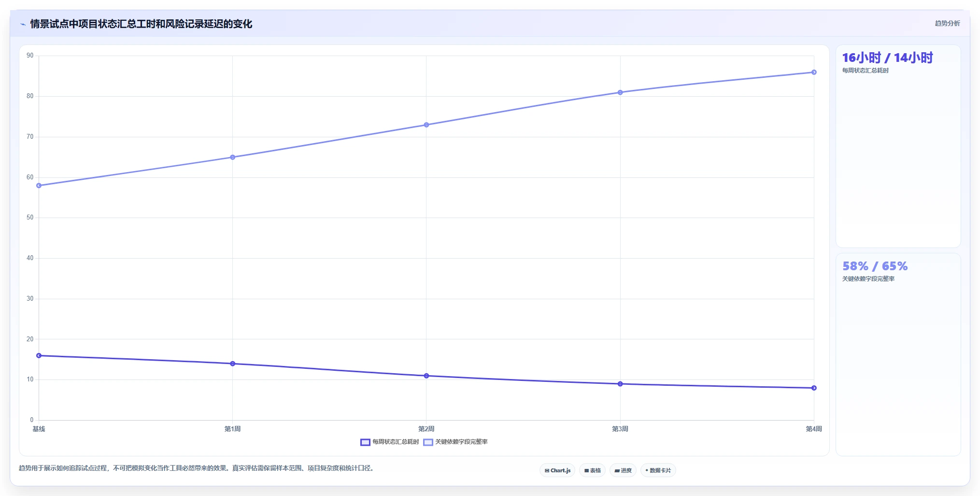Click the chart title 情景试点中项目状态汇总工时…
The width and height of the screenshot is (980, 496).
(141, 24)
